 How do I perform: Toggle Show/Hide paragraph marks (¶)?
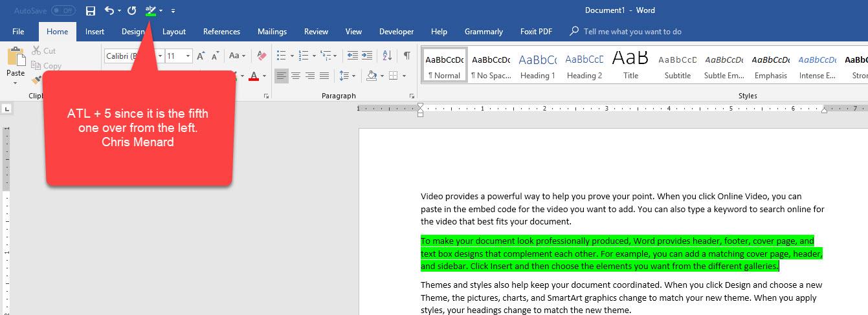(x=406, y=56)
